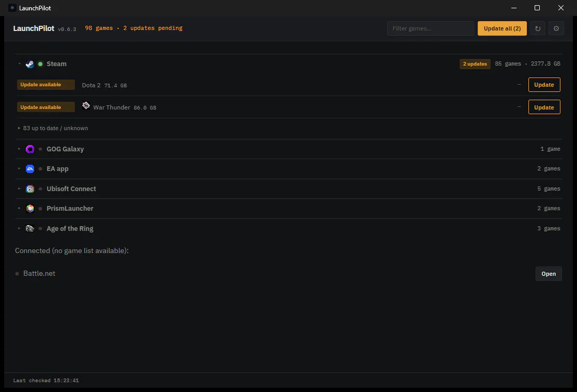Screen dimensions: 577x392
Task: Click the Steam launcher name
Action: pos(56,64)
